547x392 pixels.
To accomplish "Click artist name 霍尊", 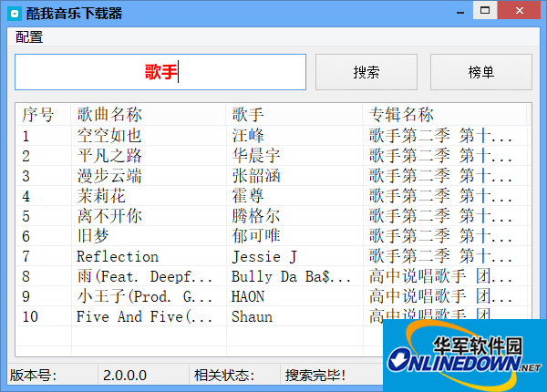I will click(248, 196).
